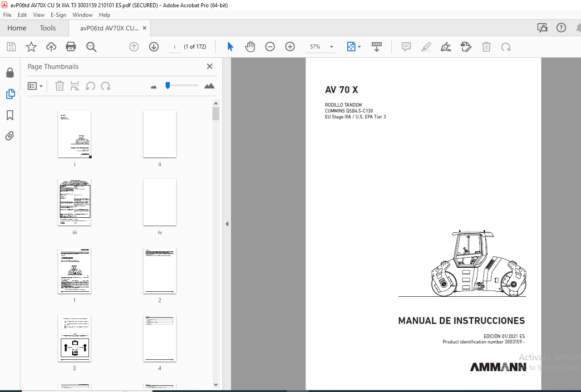581x392 pixels.
Task: Delete pages icon in thumbnails panel
Action: pyautogui.click(x=59, y=86)
